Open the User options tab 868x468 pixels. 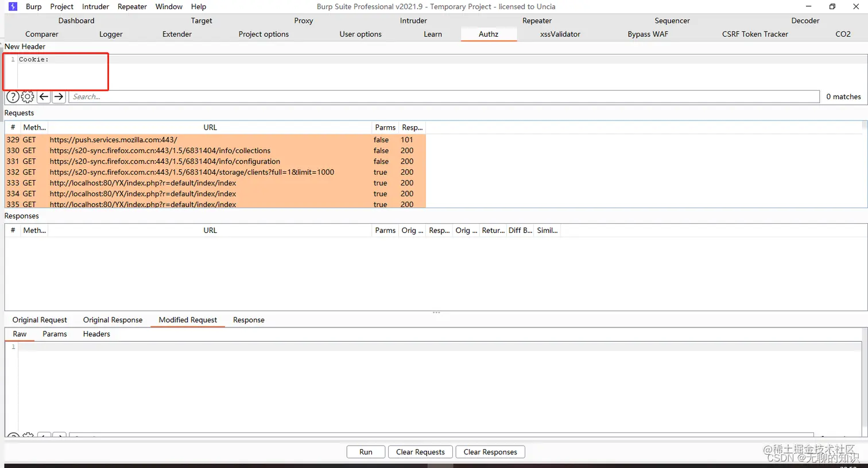pos(361,34)
